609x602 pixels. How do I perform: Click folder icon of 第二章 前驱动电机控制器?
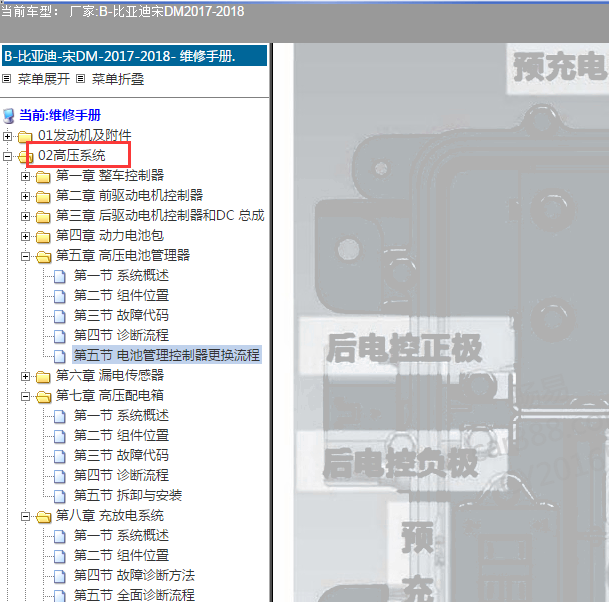pos(43,197)
